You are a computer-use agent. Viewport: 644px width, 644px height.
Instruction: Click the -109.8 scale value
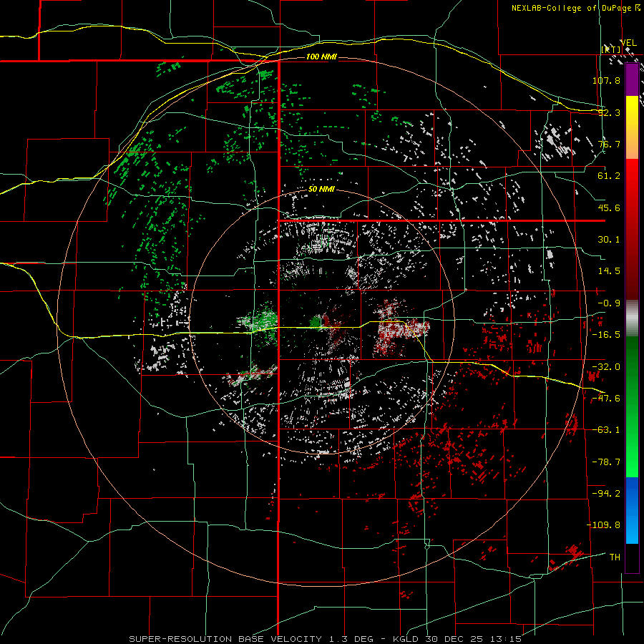(x=604, y=525)
